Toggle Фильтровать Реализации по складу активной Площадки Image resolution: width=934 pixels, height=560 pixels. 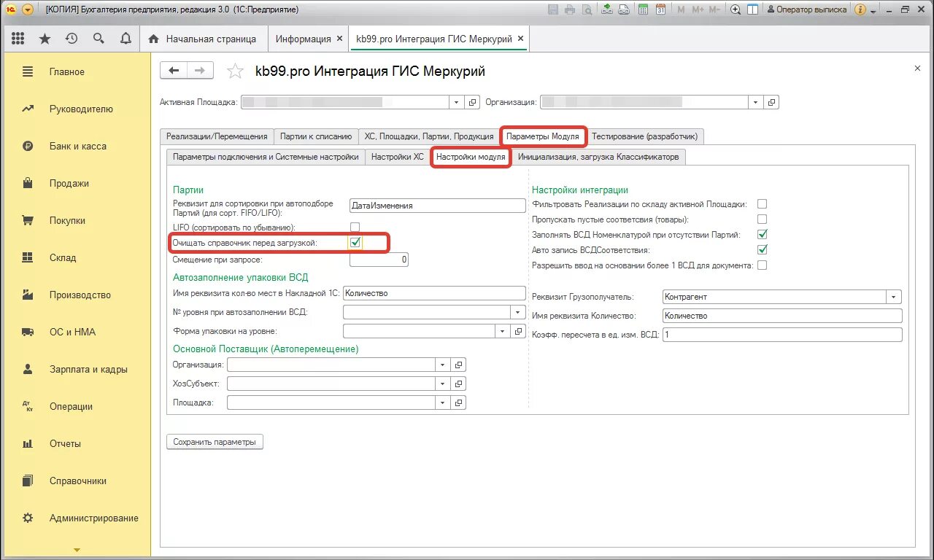762,203
